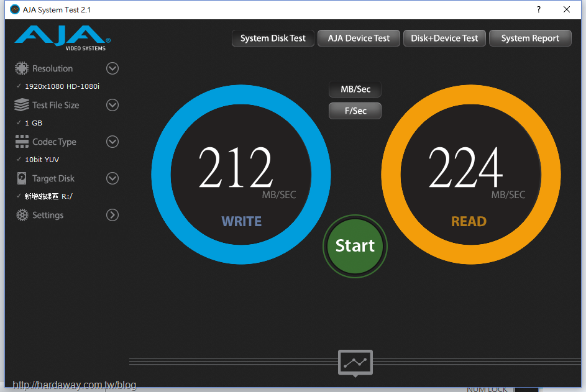Screen dimensions: 586x392
Task: Select the 1 GB file size value
Action: pos(34,123)
